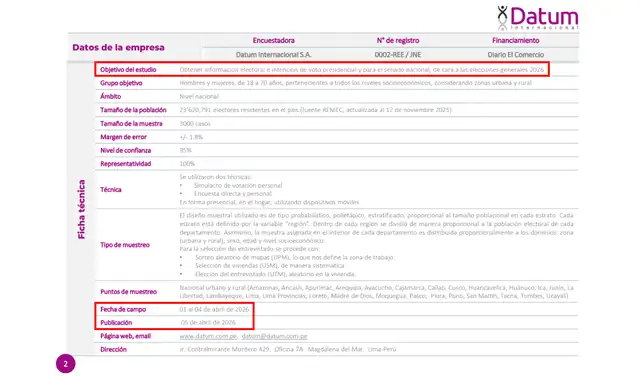Viewport: 640px width, 376px height.
Task: Click the 'Nivel de confianza' label
Action: click(x=126, y=150)
